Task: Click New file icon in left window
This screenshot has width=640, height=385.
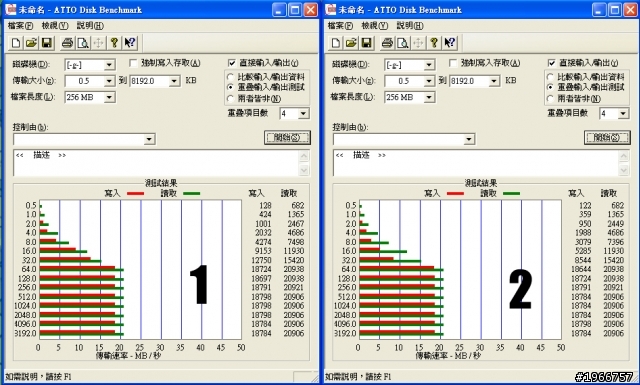Action: (x=16, y=42)
